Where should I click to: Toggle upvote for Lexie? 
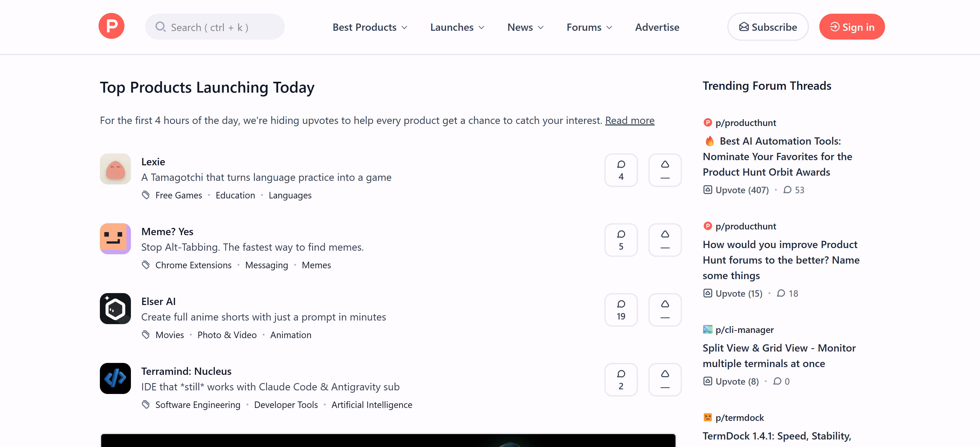pyautogui.click(x=665, y=170)
